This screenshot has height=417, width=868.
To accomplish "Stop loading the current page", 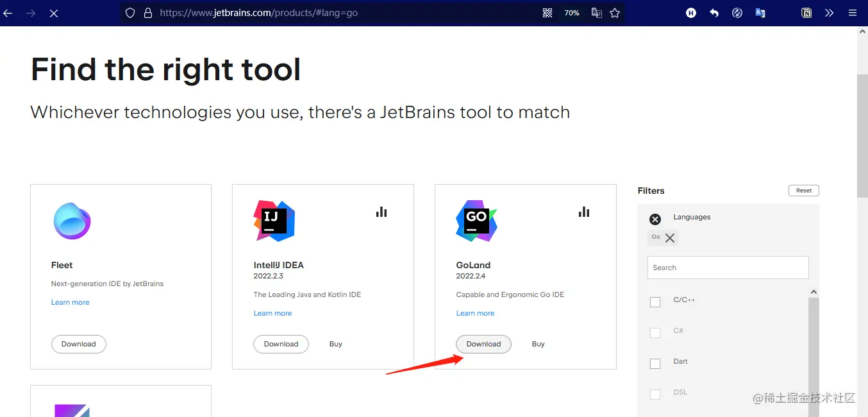I will 54,13.
